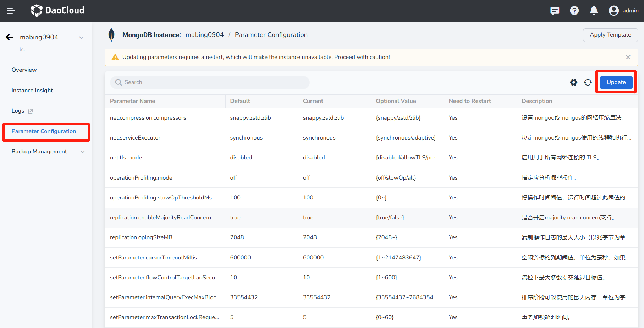Expand the mabing0904 instance dropdown
644x328 pixels.
(x=81, y=37)
